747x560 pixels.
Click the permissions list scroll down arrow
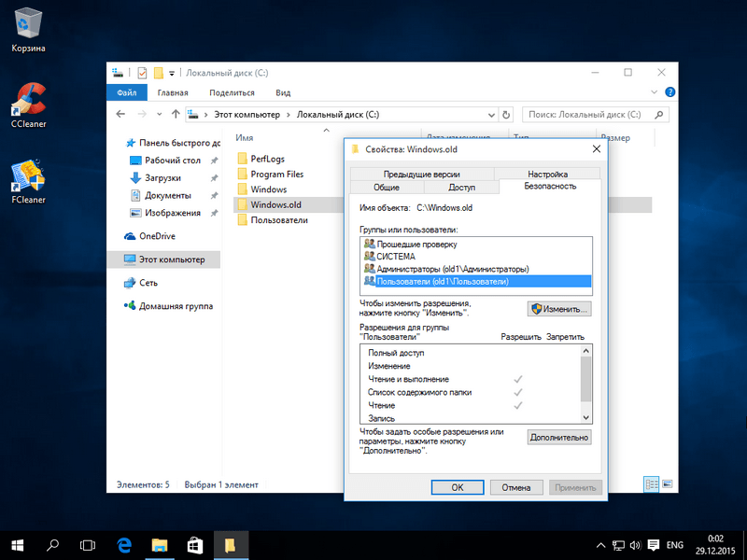(586, 417)
